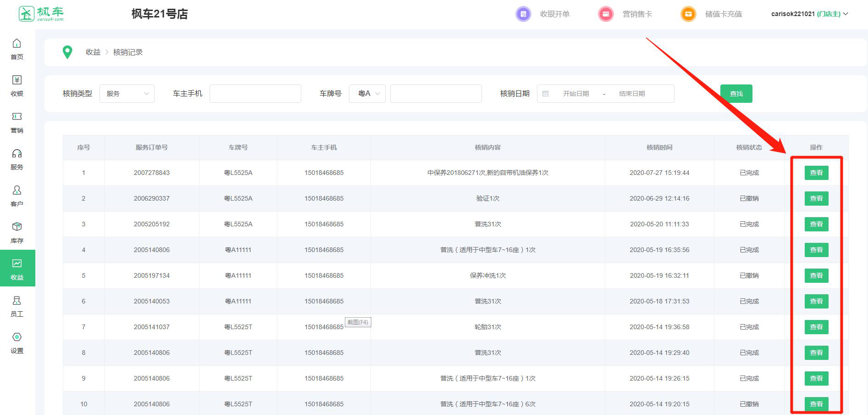Pick 开始日期 start date field
Image resolution: width=868 pixels, height=415 pixels.
576,94
